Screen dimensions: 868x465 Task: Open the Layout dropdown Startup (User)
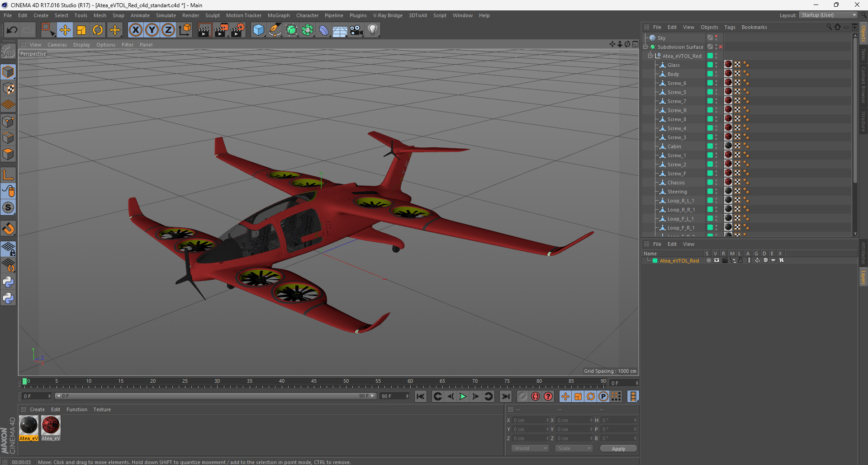point(828,15)
